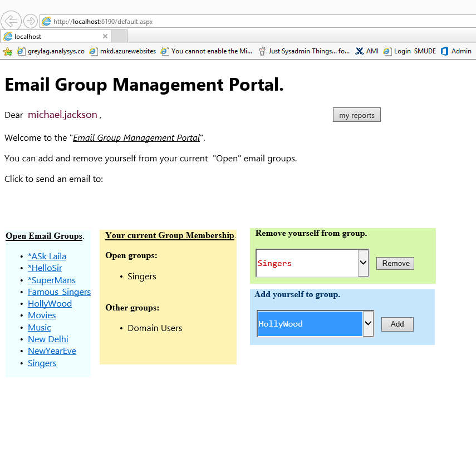The image size is (476, 449).
Task: Open the Famous_Singers group link
Action: [x=59, y=292]
